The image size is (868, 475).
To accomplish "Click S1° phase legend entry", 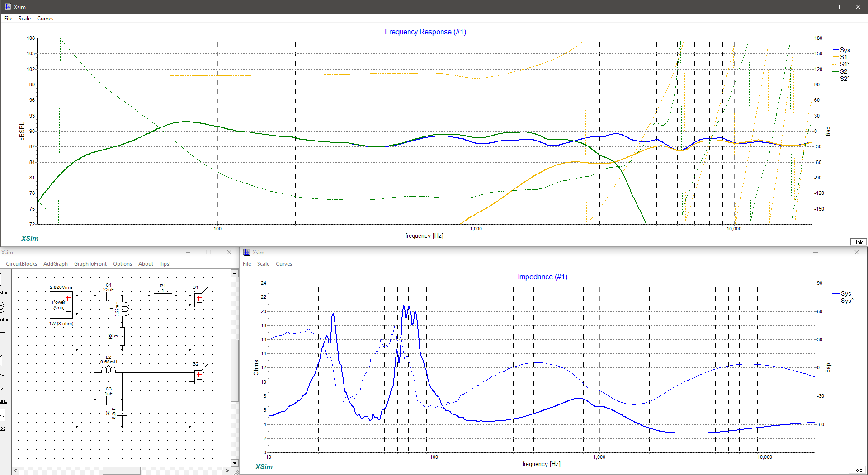I will (x=841, y=64).
